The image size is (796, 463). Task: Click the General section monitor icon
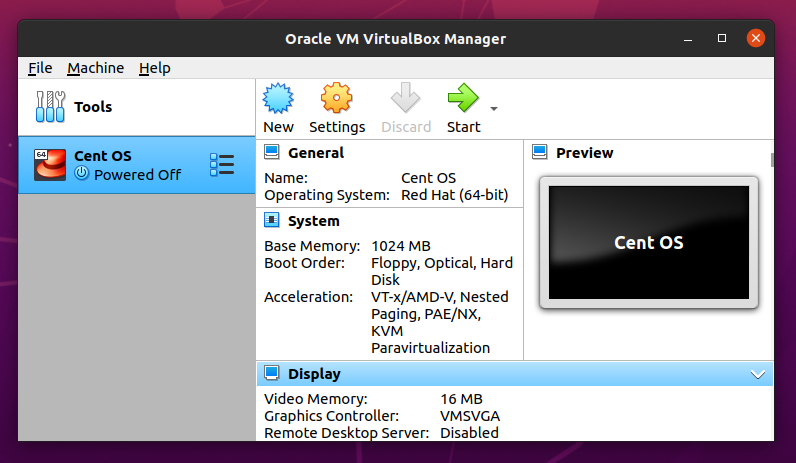tap(272, 152)
